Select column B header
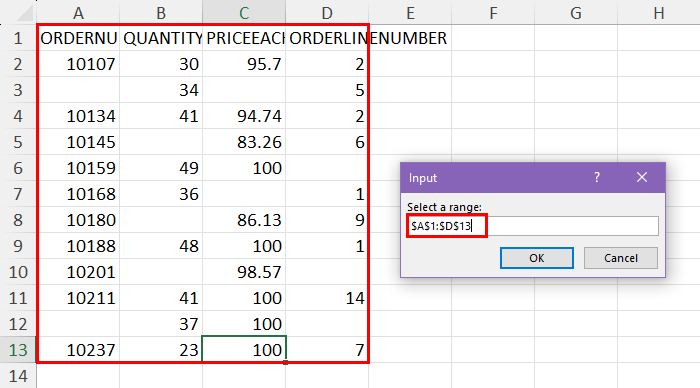This screenshot has height=388, width=700. coord(161,13)
